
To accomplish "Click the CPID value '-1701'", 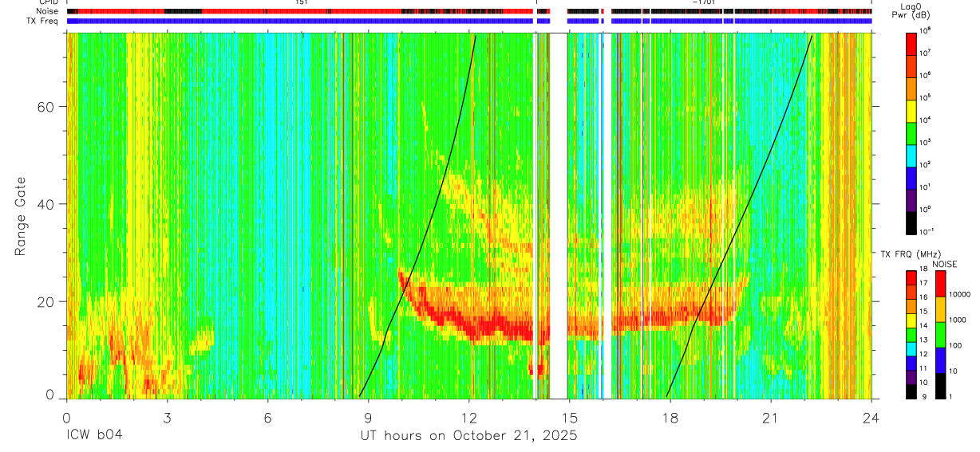I will point(704,2).
